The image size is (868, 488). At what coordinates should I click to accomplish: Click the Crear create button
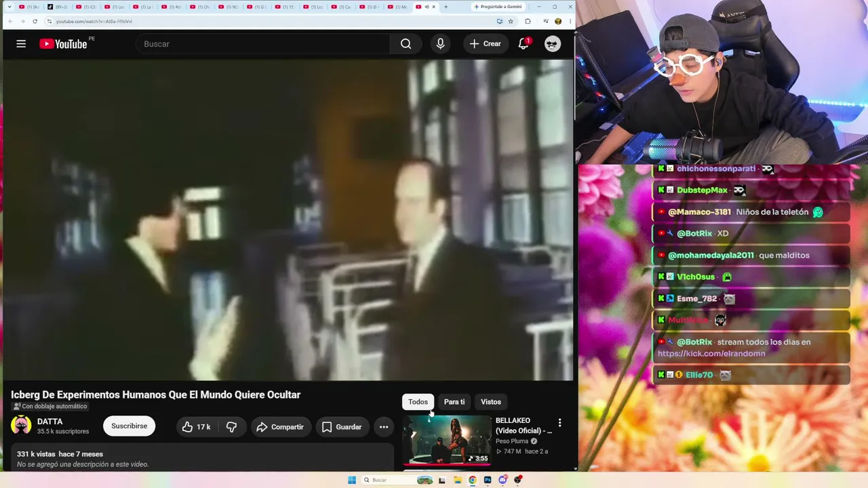pos(485,44)
